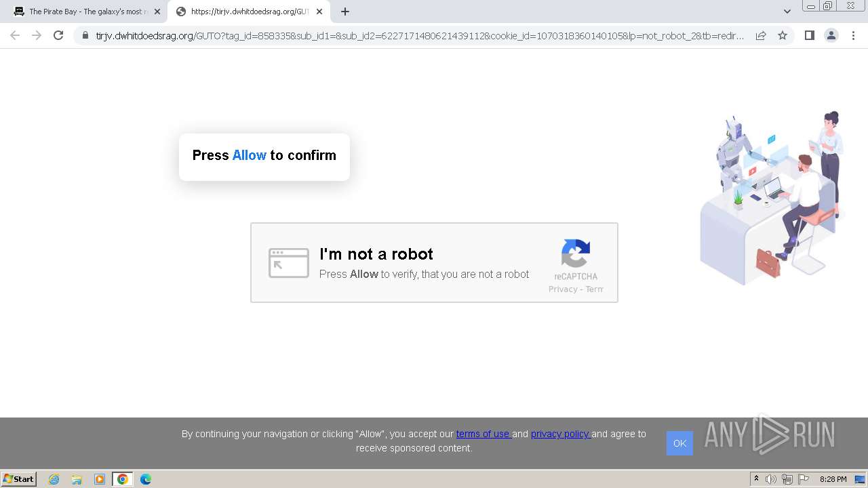Restore down the Chrome window
The width and height of the screenshot is (868, 488).
point(828,6)
